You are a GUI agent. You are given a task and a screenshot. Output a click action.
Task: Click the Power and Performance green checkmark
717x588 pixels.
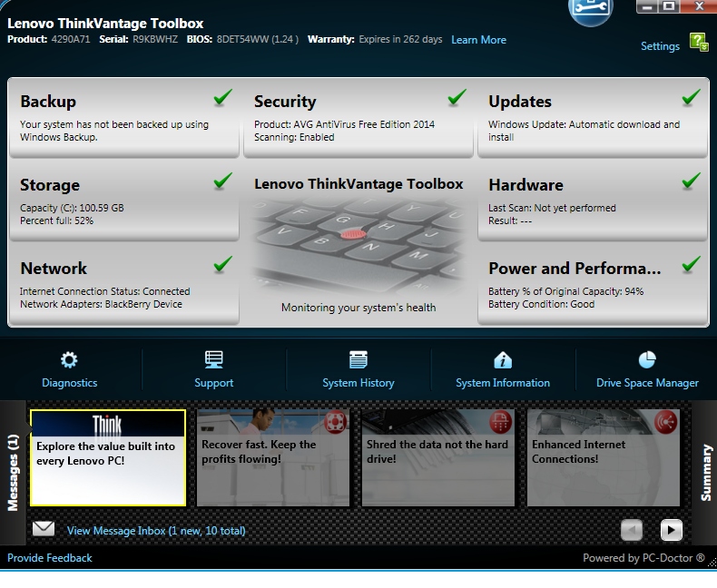pos(692,264)
